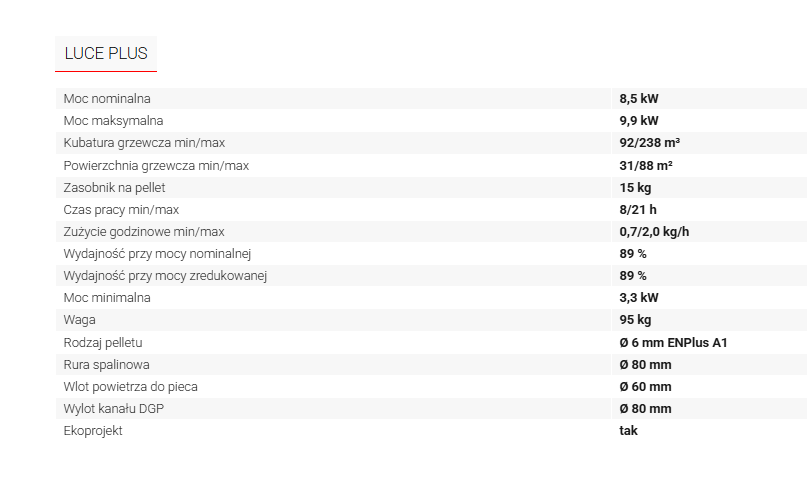807x497 pixels.
Task: Select the Kubatura grzewcza min/max label
Action: pos(144,143)
